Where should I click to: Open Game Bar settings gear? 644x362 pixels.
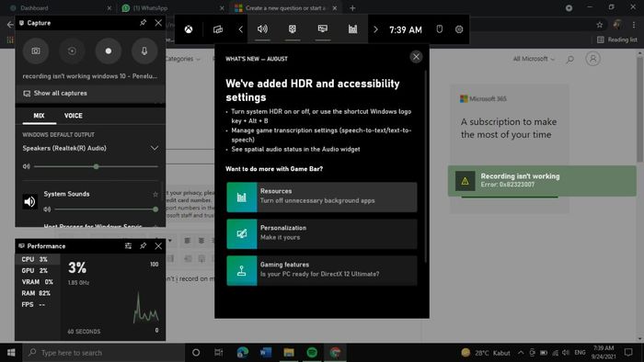point(459,29)
